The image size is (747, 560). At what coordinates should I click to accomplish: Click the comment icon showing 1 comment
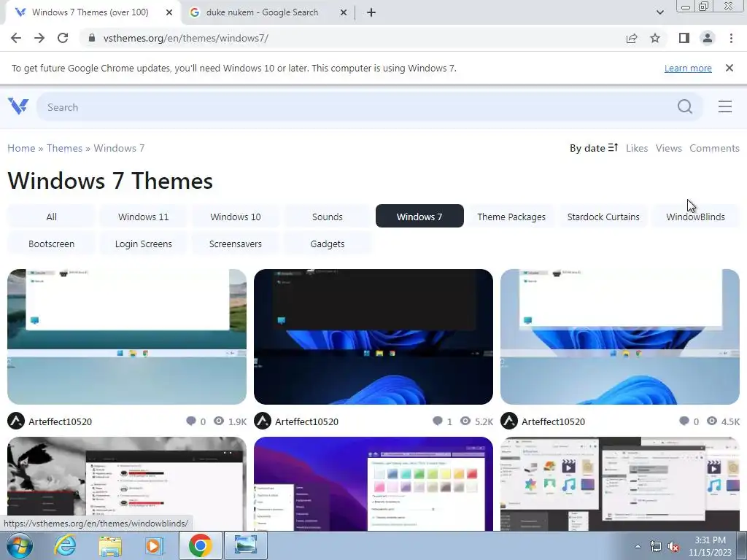[x=438, y=421]
